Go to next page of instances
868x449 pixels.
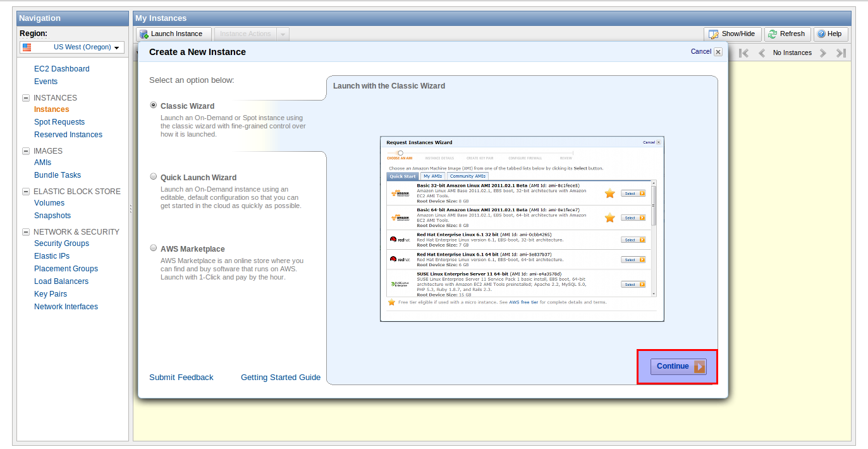coord(823,53)
